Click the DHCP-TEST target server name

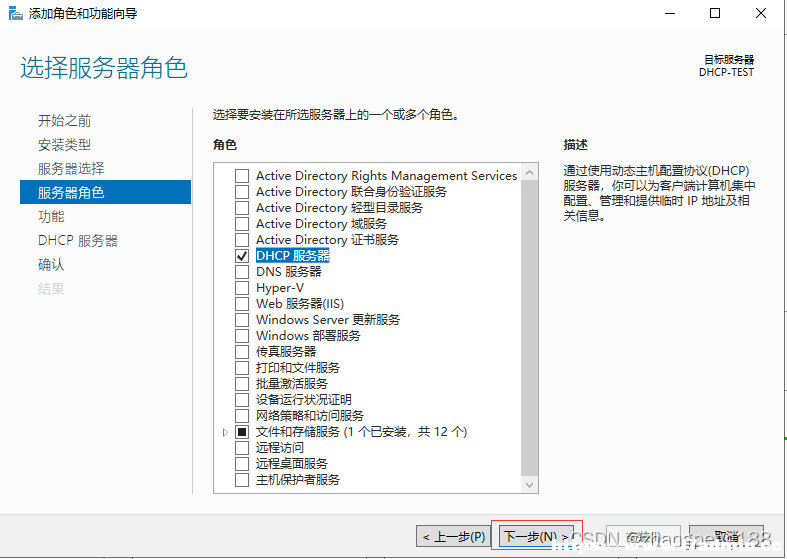point(726,72)
